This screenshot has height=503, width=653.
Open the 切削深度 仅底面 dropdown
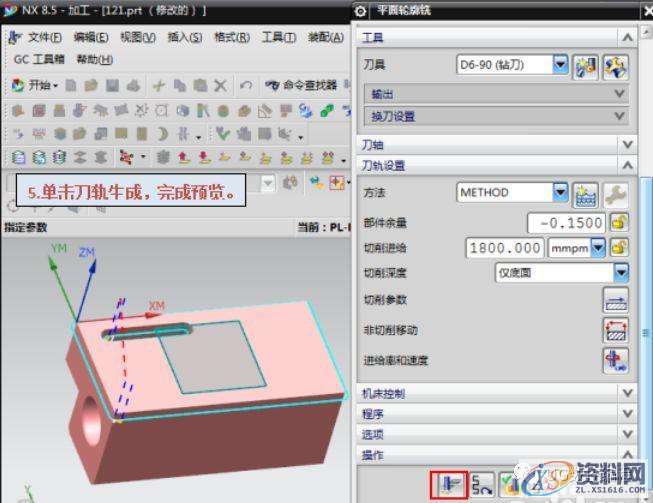(x=562, y=273)
